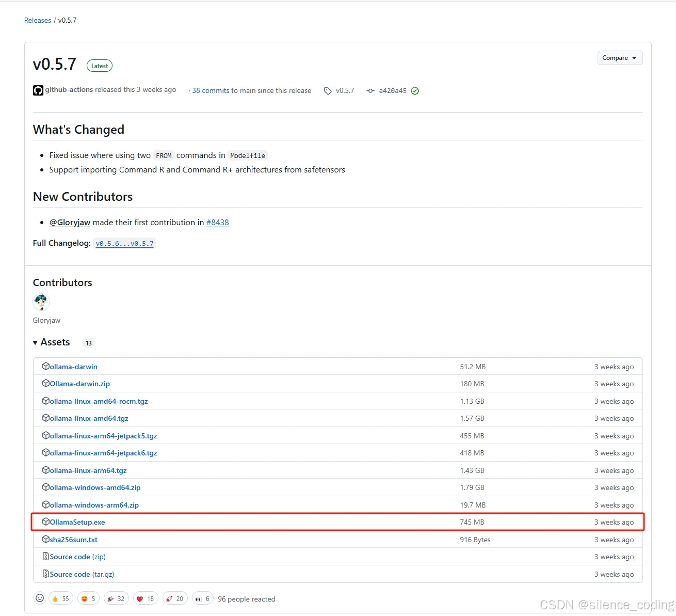Download ollama-linux-amd64.tgz asset
The height and width of the screenshot is (616, 676).
click(x=89, y=418)
